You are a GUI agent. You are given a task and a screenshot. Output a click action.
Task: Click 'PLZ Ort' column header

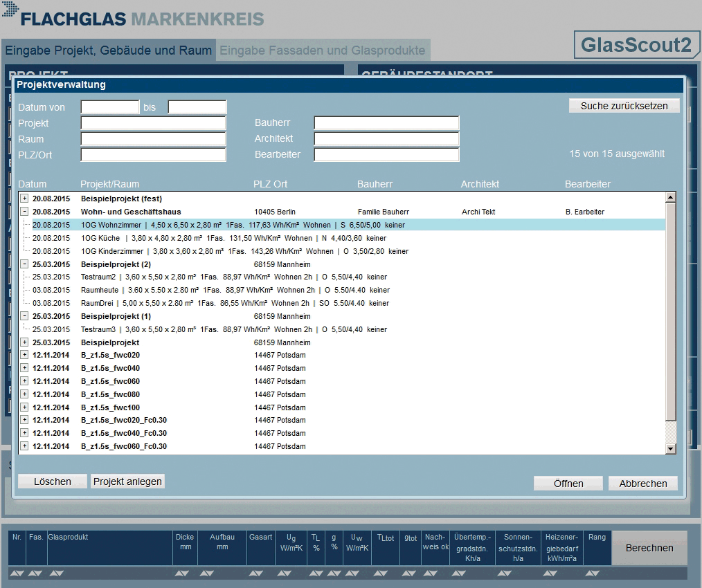[270, 184]
